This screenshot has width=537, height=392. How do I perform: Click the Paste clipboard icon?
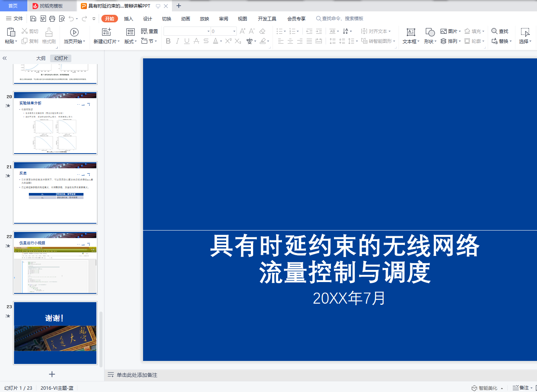tap(11, 32)
